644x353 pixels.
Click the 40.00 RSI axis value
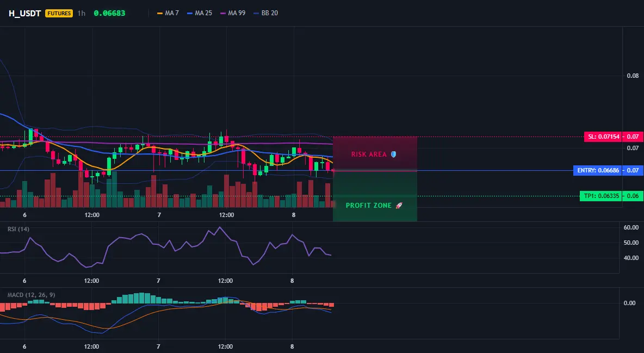(x=631, y=258)
